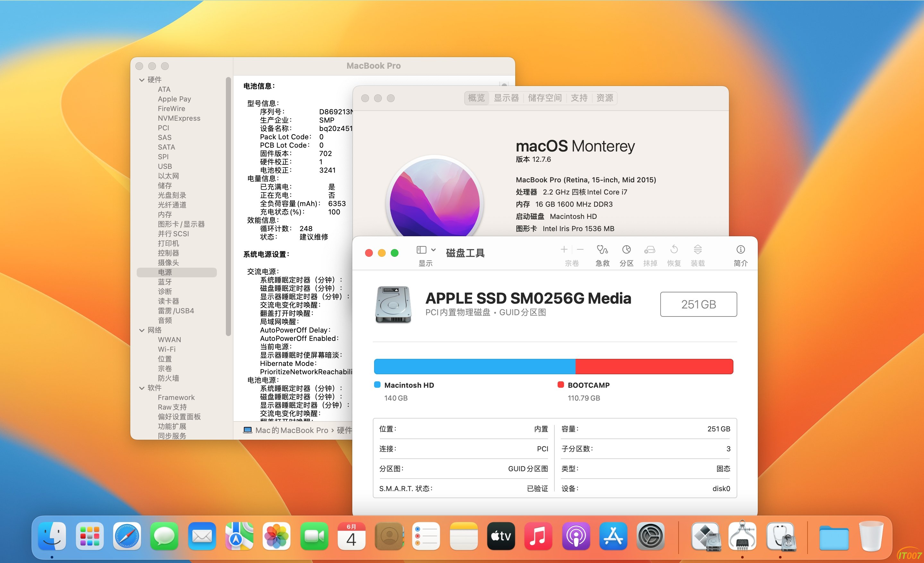Image resolution: width=924 pixels, height=563 pixels.
Task: Open Calendar from the Dock
Action: point(351,536)
